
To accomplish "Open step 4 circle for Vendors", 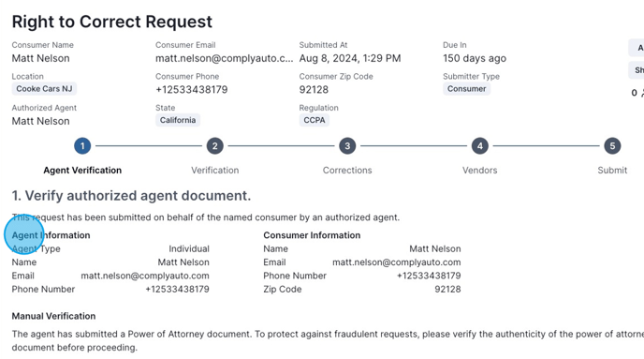I will click(479, 146).
